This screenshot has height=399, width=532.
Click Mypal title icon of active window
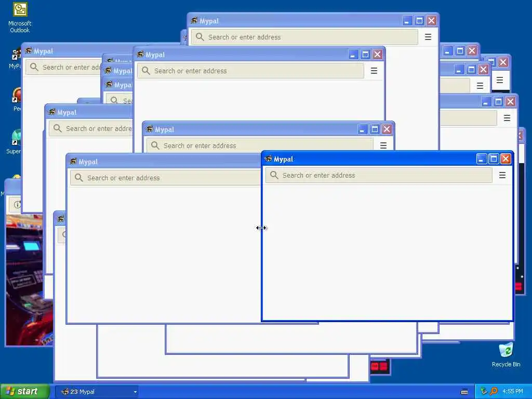[268, 159]
